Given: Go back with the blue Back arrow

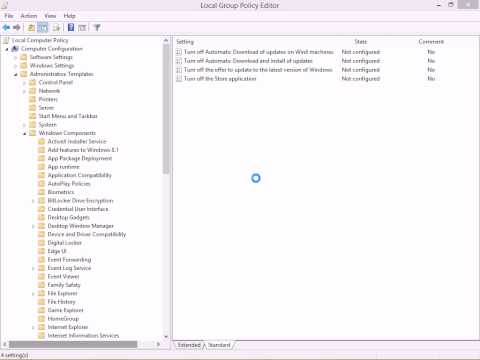Looking at the screenshot, I should pyautogui.click(x=6, y=28).
